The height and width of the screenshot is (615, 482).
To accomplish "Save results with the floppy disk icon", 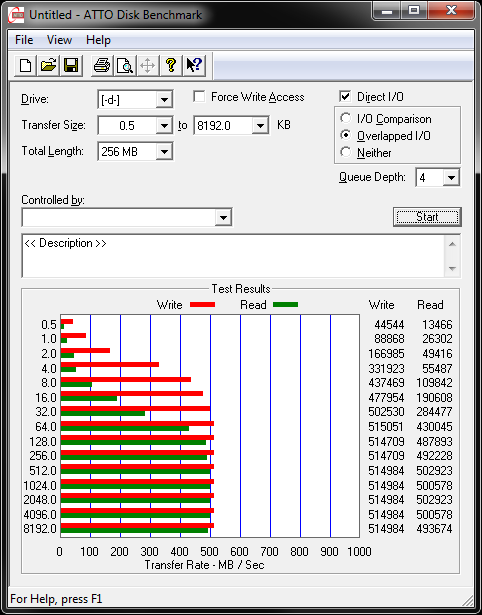I will (x=71, y=65).
